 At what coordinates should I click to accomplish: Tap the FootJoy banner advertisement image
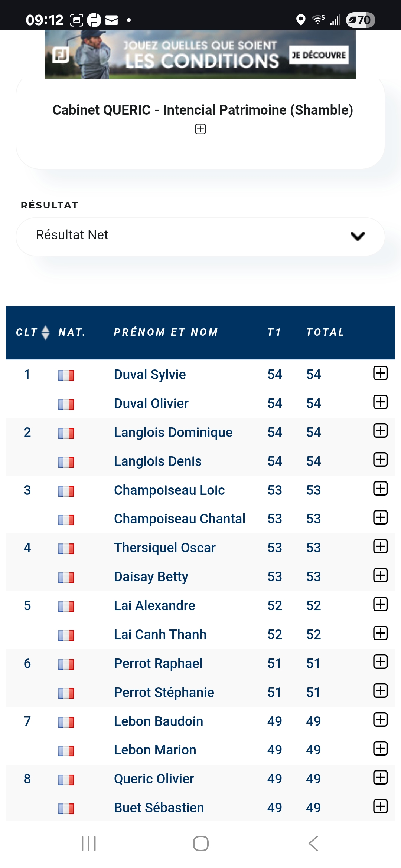[x=167, y=55]
